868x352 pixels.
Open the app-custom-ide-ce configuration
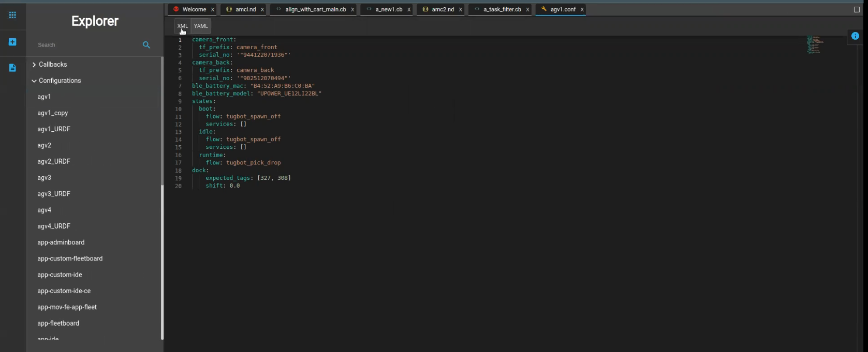pyautogui.click(x=64, y=290)
